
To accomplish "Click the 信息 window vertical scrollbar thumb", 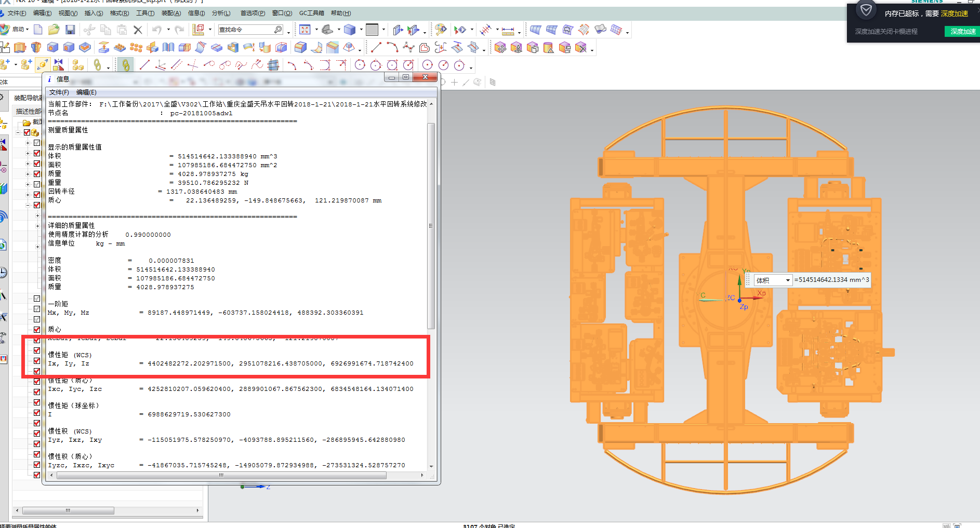I will click(x=431, y=226).
